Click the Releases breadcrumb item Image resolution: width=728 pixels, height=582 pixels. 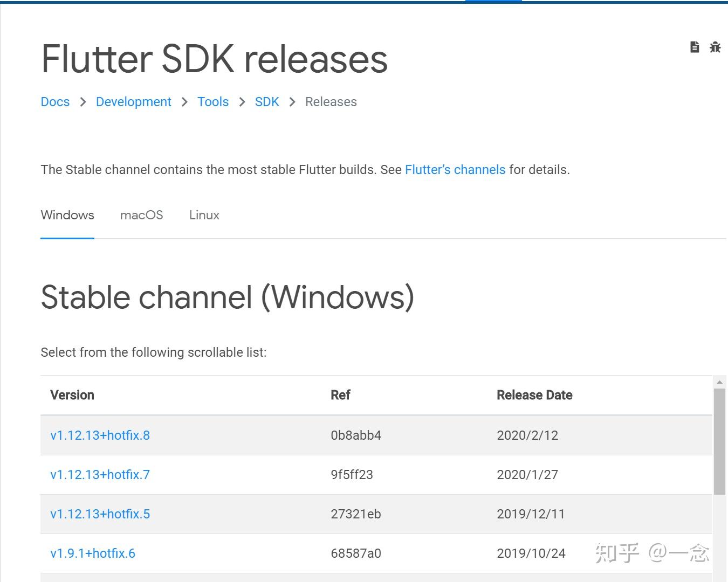(x=331, y=102)
